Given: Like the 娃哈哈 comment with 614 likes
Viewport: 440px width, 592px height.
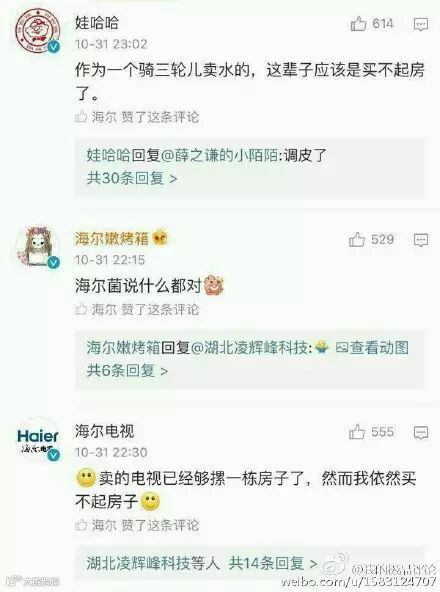Looking at the screenshot, I should 358,24.
